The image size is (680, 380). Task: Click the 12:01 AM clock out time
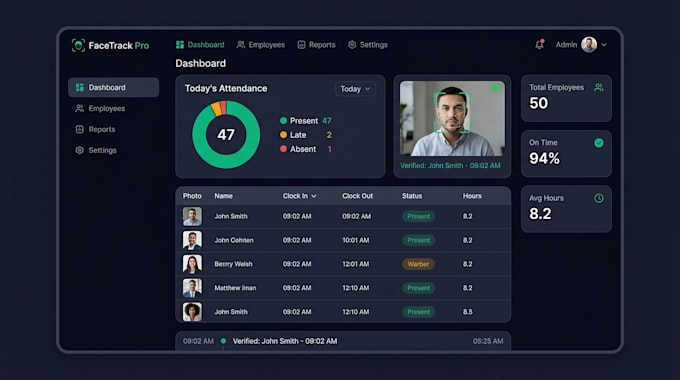356,264
